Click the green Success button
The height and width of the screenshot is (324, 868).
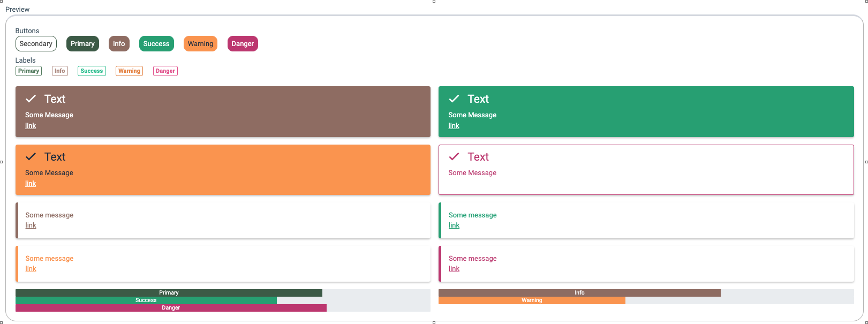point(156,44)
